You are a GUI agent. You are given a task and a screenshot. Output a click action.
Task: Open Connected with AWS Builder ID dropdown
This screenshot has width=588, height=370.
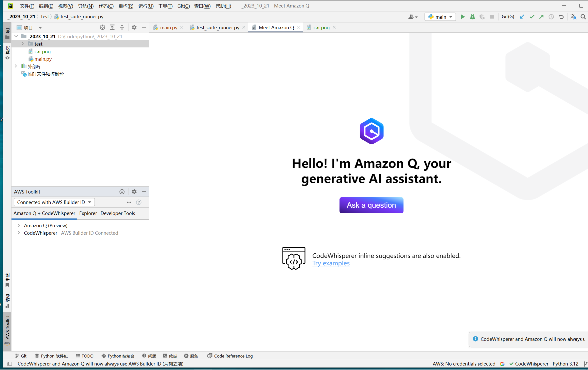(54, 202)
